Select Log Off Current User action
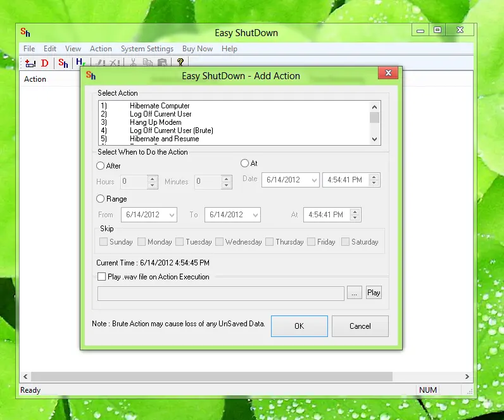 coord(234,114)
